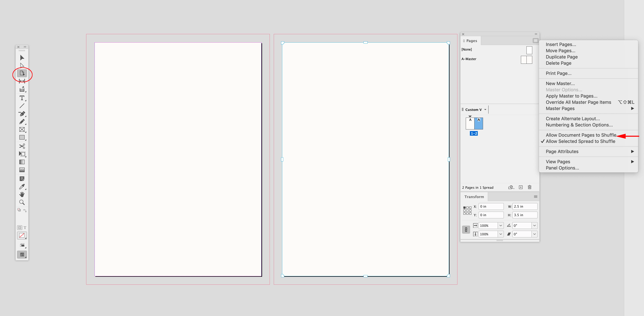Open the Page Attributes submenu

(x=562, y=151)
